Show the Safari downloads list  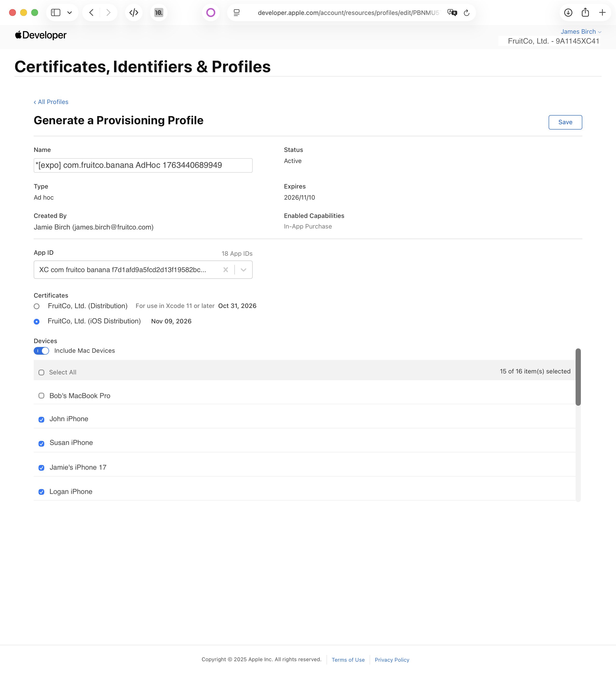(x=568, y=13)
